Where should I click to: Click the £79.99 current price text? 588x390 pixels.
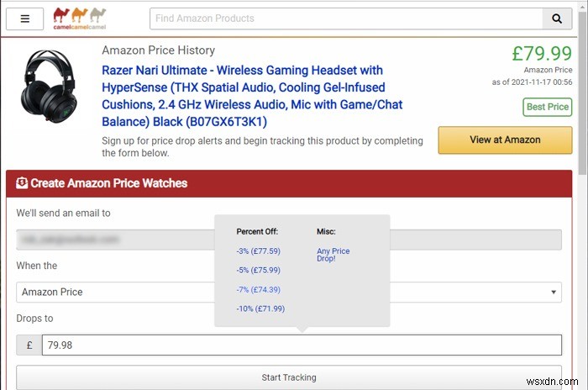point(543,53)
